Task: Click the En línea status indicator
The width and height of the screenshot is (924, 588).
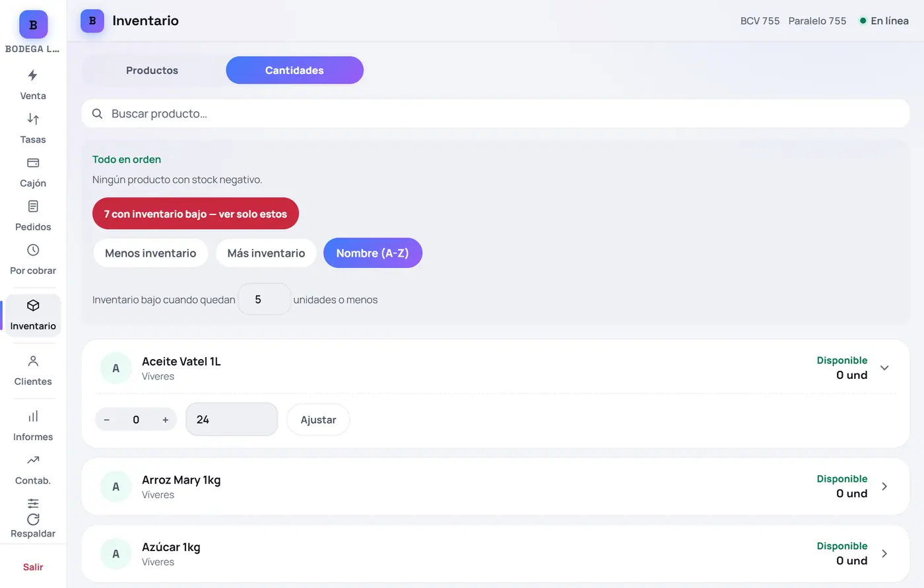Action: (884, 21)
